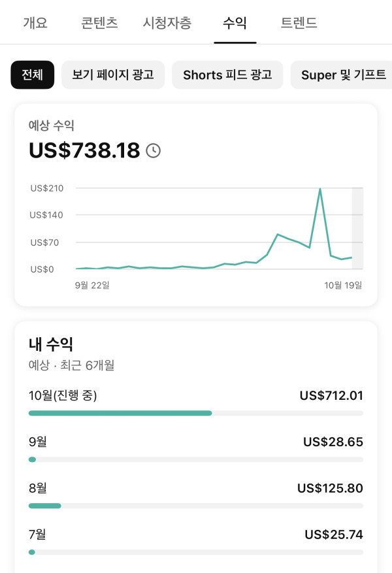Select the Super 및 기프트 chip

[341, 75]
